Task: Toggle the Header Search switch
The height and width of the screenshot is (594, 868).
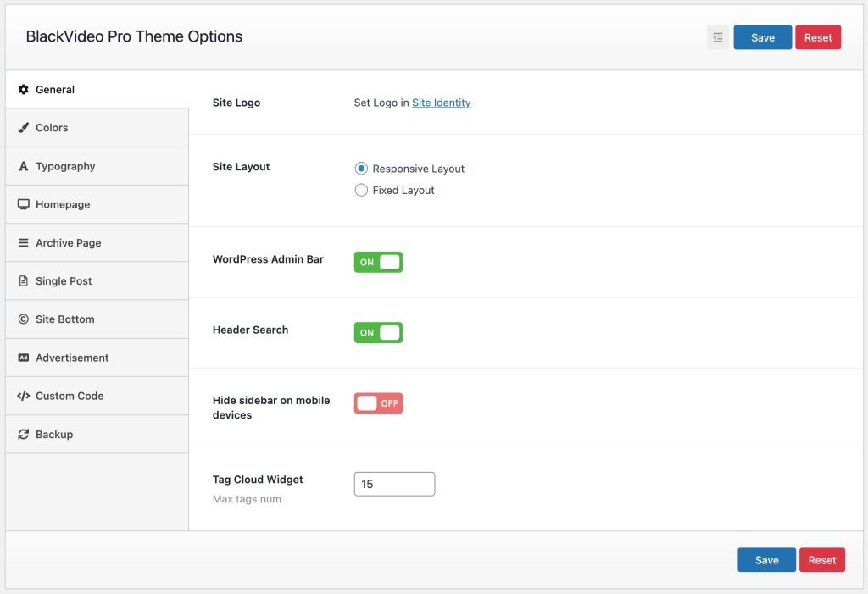Action: pos(378,333)
